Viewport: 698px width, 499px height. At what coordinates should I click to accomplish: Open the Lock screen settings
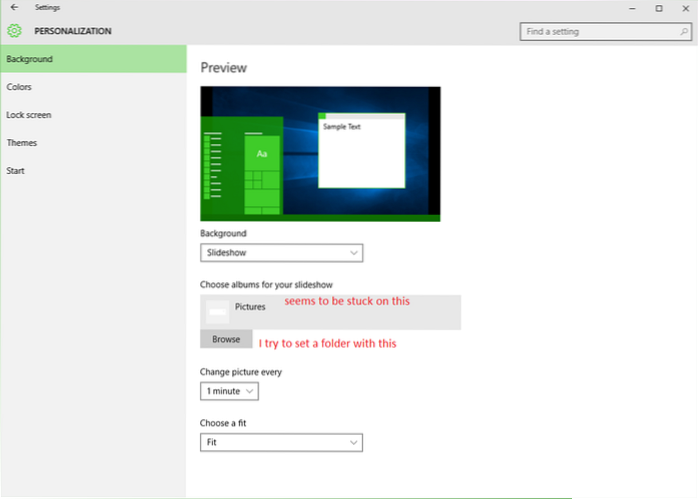coord(29,115)
